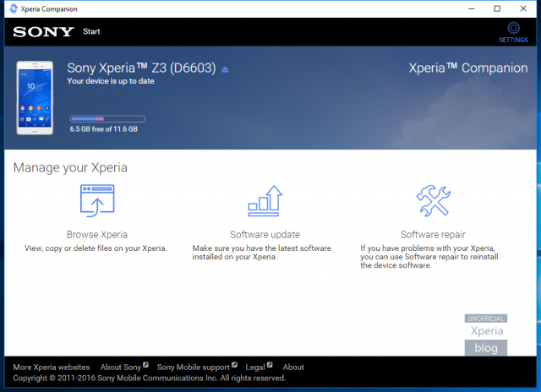541x392 pixels.
Task: Click the Software repair heading text
Action: pos(433,235)
